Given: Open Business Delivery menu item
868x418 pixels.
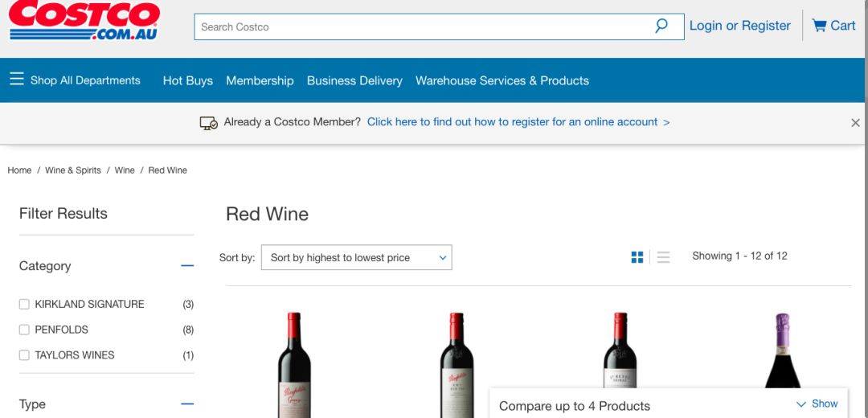Looking at the screenshot, I should (x=354, y=80).
